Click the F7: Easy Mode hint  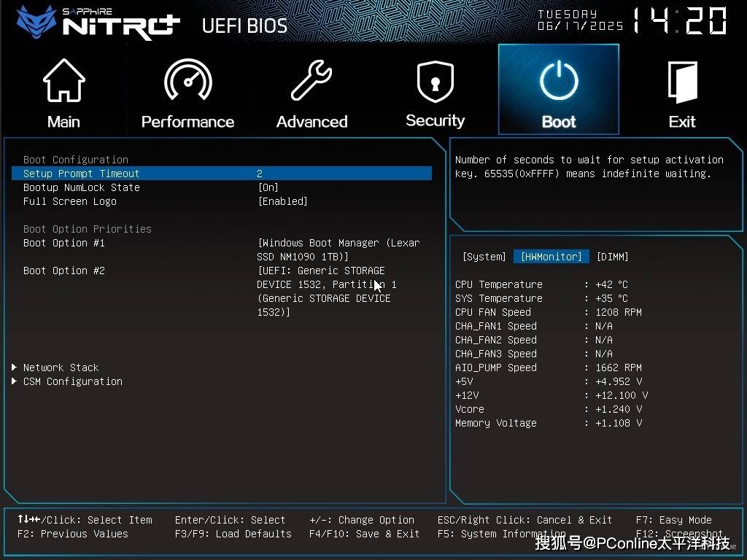[673, 520]
